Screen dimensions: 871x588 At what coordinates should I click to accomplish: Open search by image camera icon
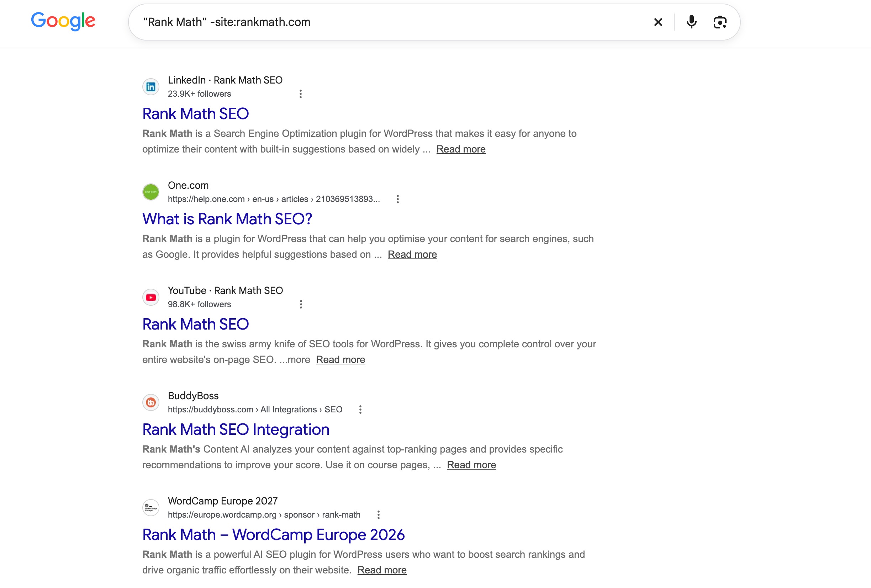pyautogui.click(x=720, y=22)
